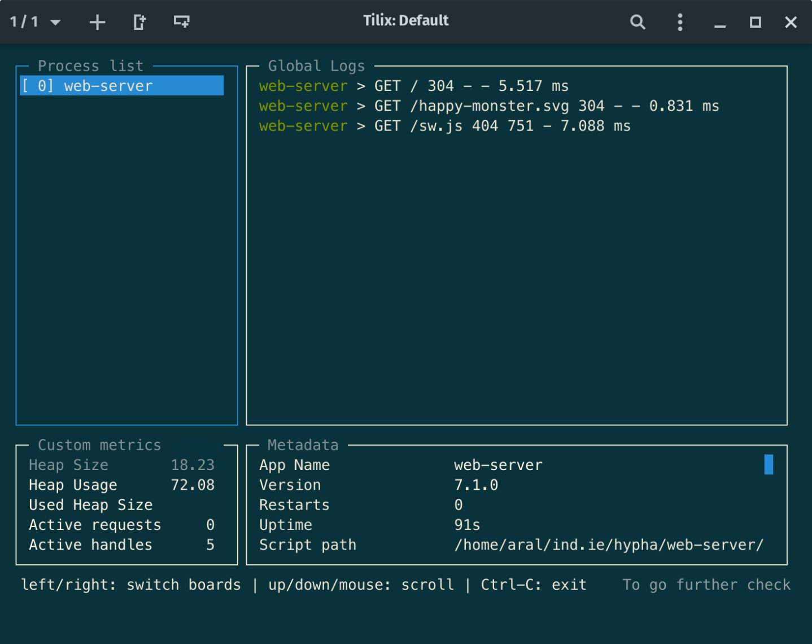Click the Version 7.1.0 row
The width and height of the screenshot is (812, 644).
378,485
